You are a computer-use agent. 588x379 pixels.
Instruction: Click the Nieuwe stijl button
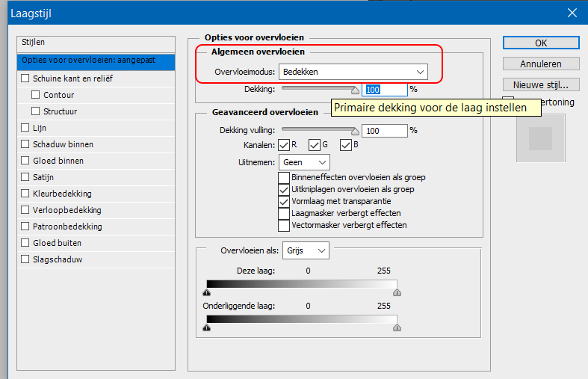click(x=541, y=84)
